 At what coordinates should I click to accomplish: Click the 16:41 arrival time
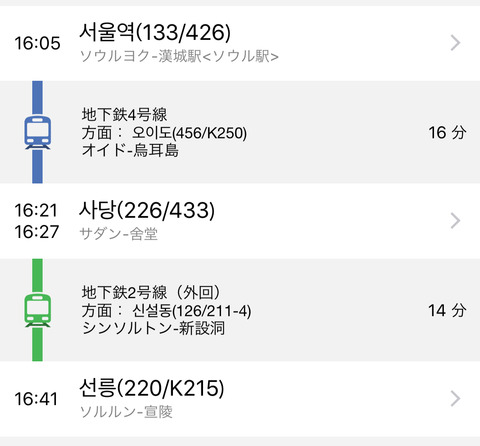(x=36, y=399)
